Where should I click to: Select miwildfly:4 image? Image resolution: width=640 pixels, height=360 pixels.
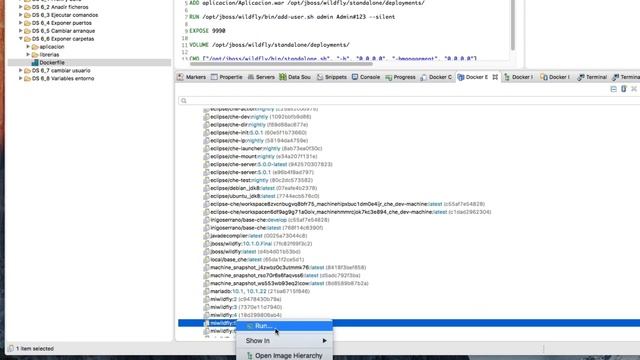point(246,315)
